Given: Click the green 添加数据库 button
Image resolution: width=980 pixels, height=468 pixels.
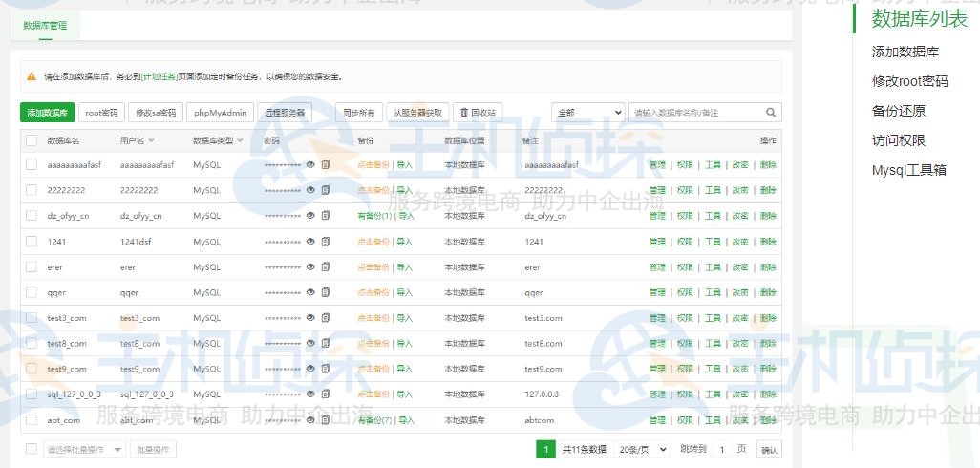Looking at the screenshot, I should (48, 113).
